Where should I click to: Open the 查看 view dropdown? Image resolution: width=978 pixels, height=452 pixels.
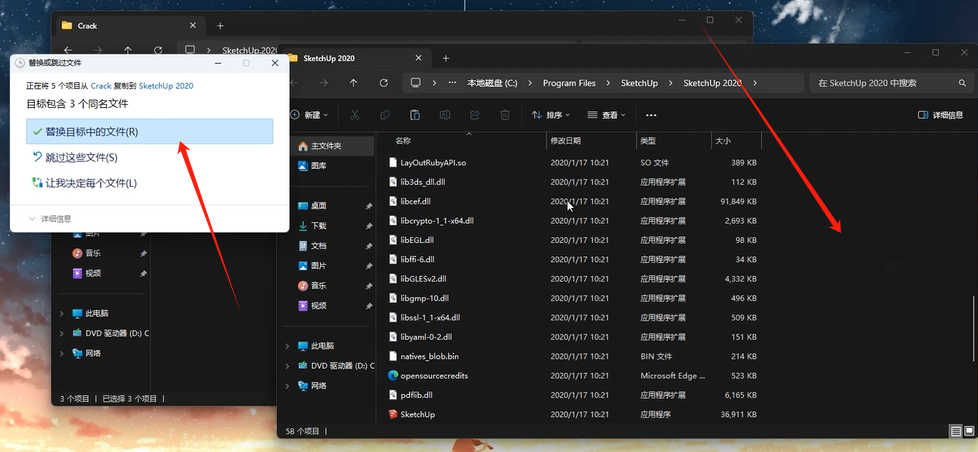pos(606,115)
